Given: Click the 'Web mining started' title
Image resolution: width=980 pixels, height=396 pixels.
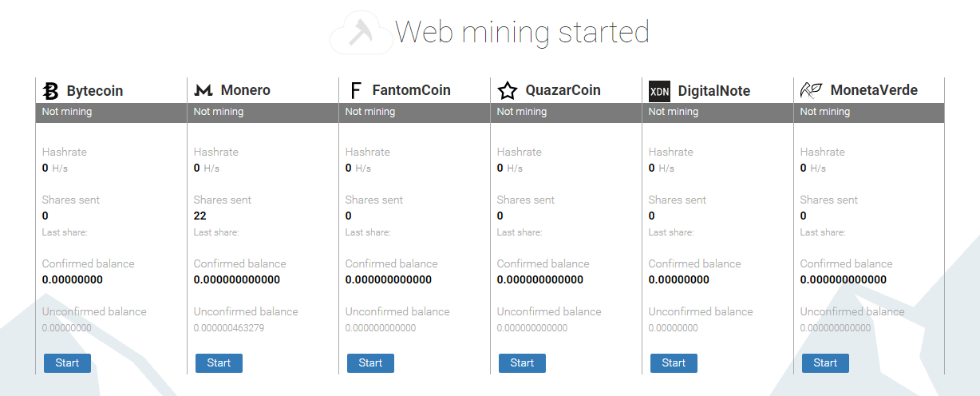Looking at the screenshot, I should (x=522, y=32).
